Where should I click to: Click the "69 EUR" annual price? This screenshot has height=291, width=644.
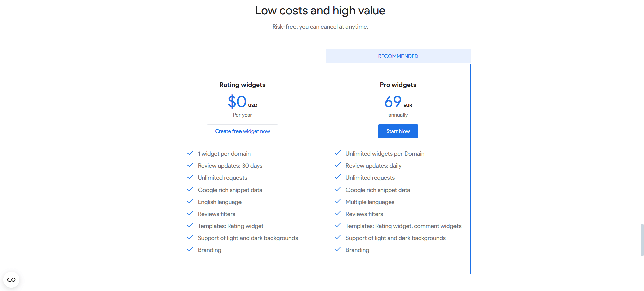(398, 102)
